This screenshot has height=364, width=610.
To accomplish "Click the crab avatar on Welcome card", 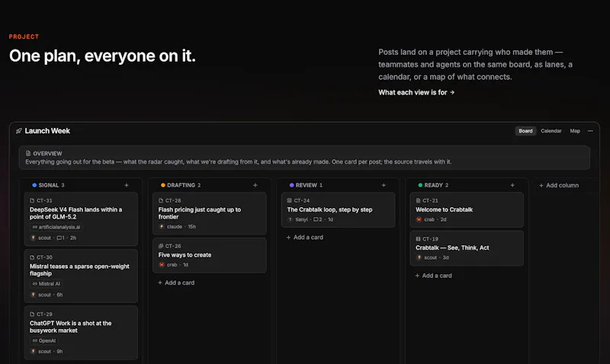I will pyautogui.click(x=419, y=219).
